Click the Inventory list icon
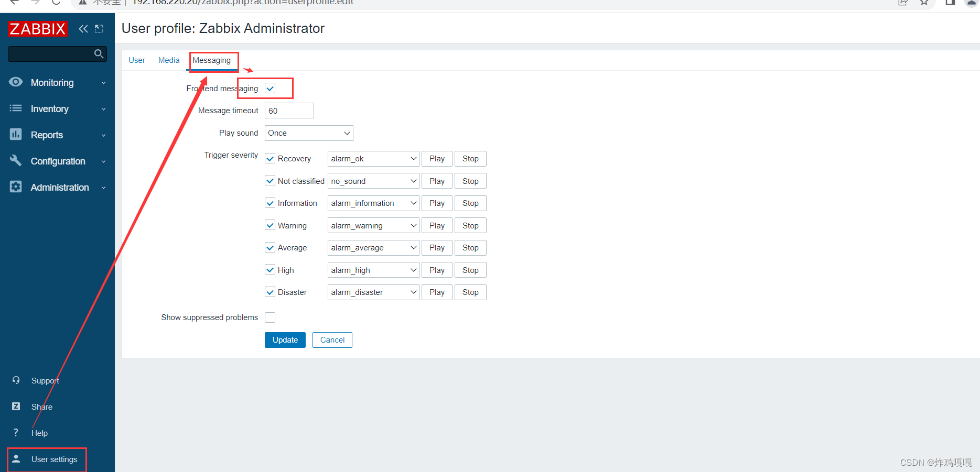Image resolution: width=980 pixels, height=472 pixels. [16, 108]
